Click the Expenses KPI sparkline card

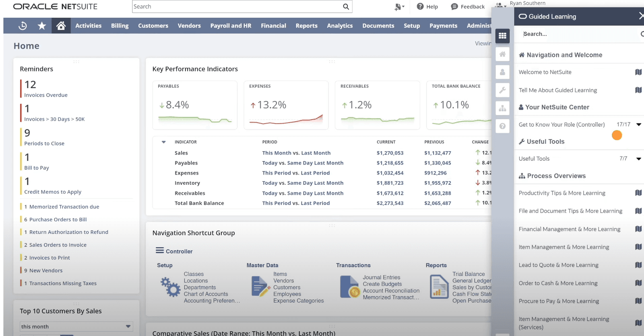click(x=286, y=105)
